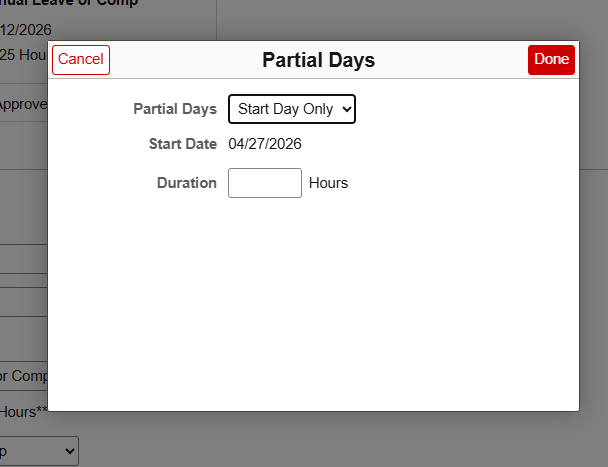608x467 pixels.
Task: Click the Cancel button in Partial Days dialog
Action: pos(81,60)
